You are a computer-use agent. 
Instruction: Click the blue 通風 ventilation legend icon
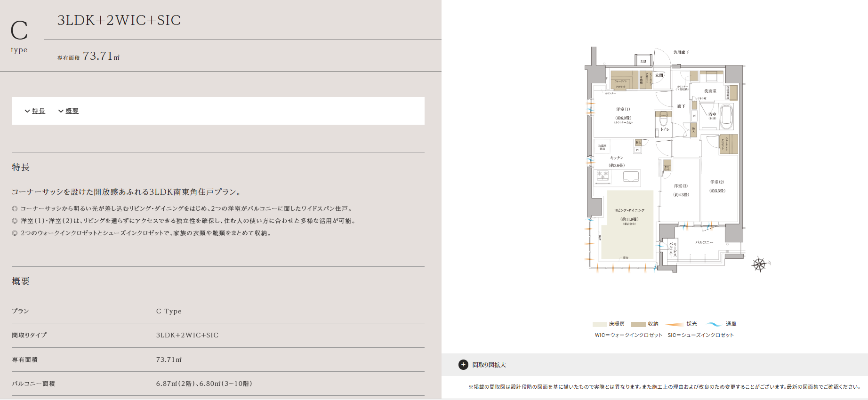714,324
